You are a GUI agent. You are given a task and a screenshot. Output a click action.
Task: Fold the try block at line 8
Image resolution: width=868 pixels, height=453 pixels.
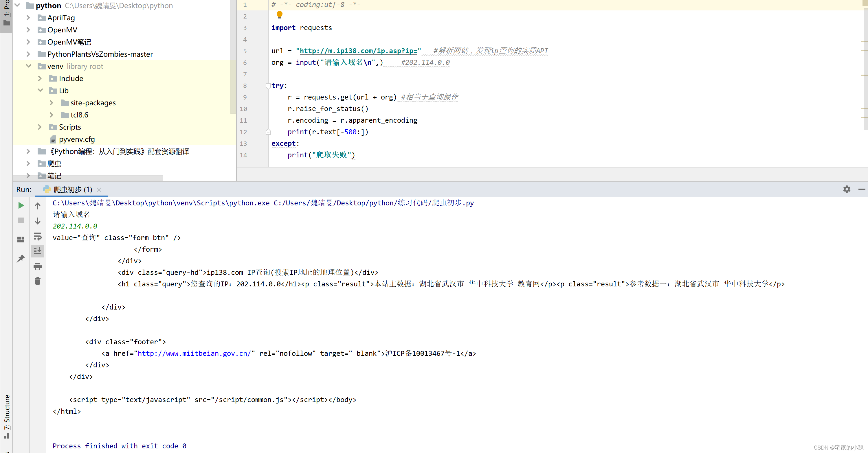point(268,86)
